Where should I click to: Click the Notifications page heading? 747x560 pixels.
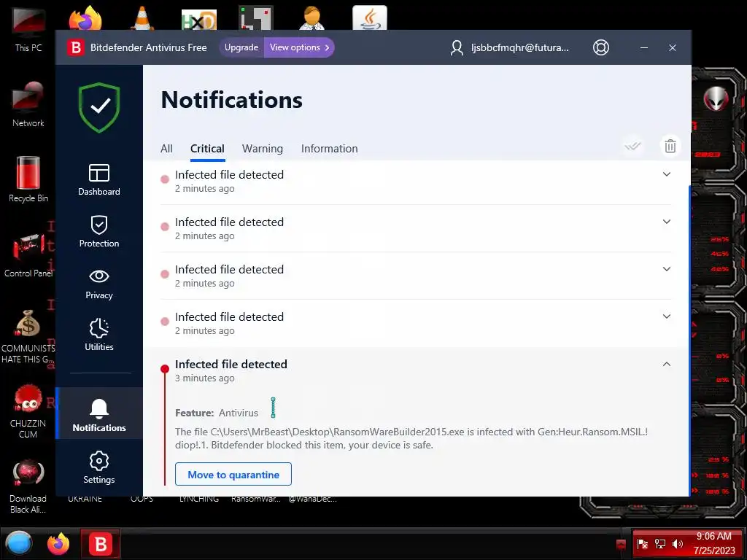[x=231, y=99]
